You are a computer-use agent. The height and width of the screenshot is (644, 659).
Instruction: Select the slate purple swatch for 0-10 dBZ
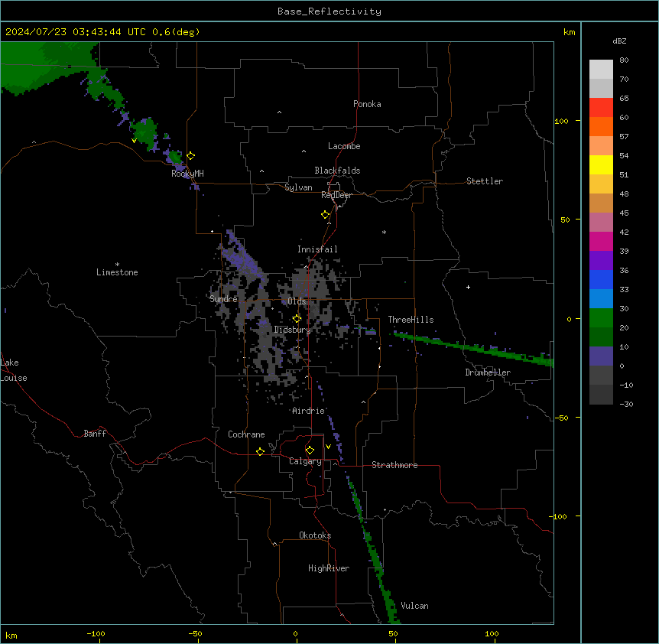pos(601,356)
